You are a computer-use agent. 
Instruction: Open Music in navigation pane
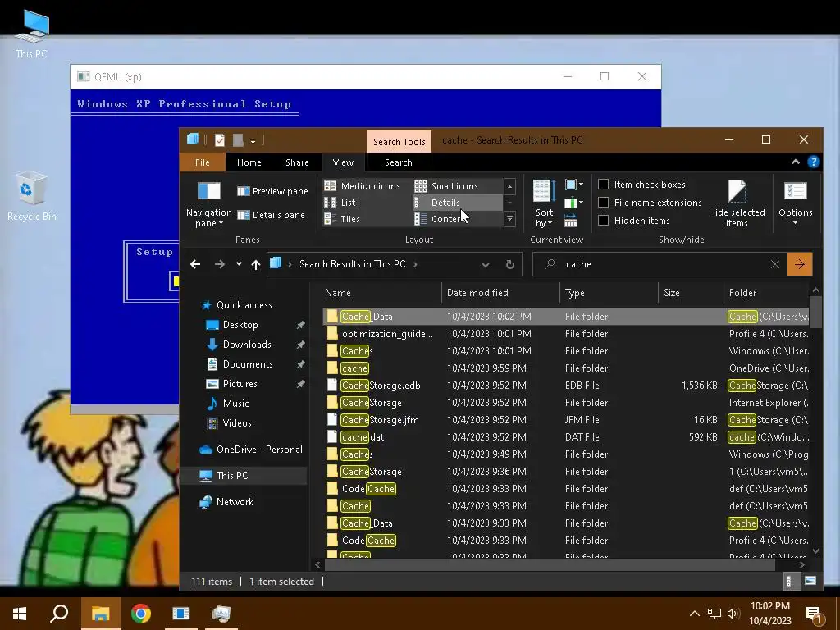[x=235, y=404]
